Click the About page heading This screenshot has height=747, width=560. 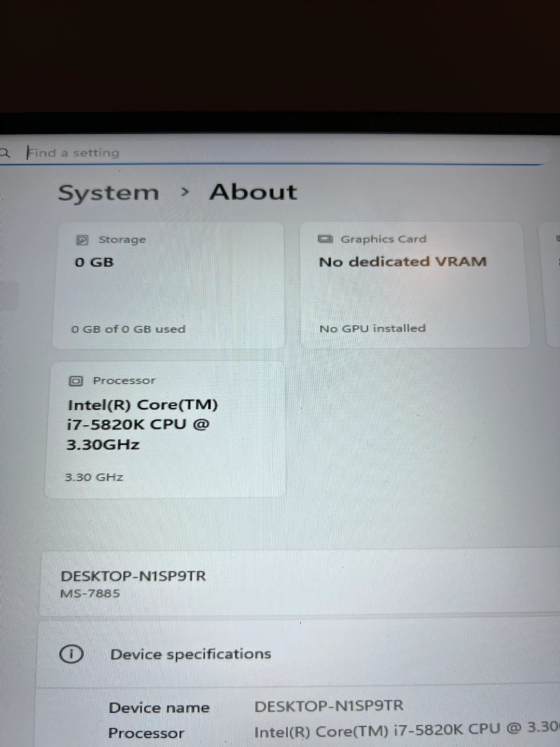254,192
